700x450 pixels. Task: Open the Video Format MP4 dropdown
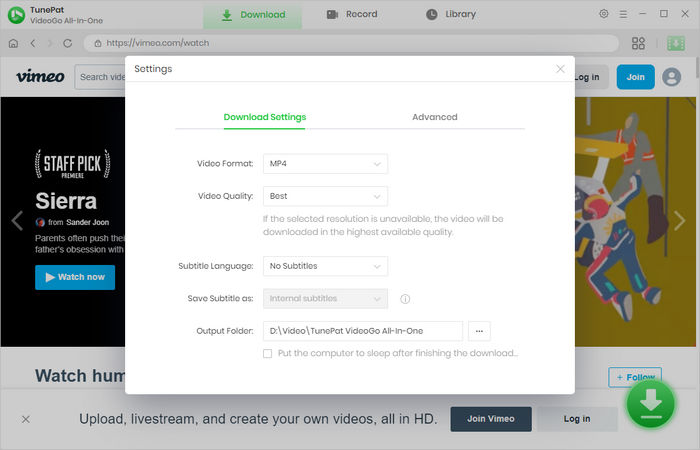pos(325,164)
